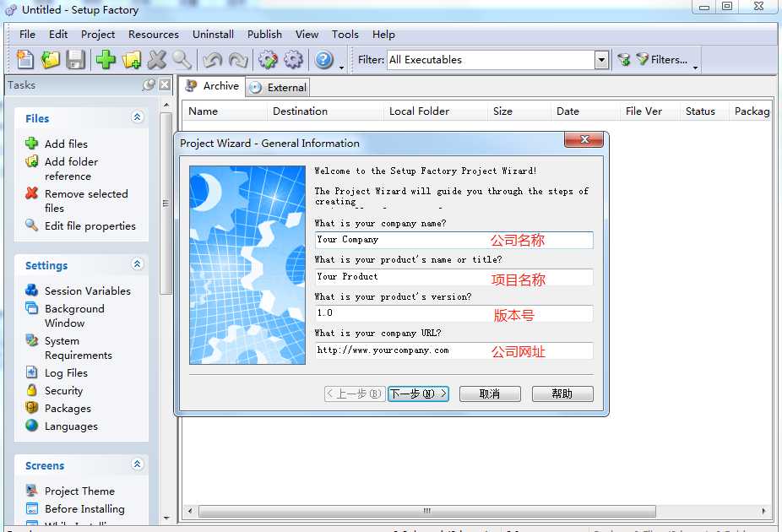782x532 pixels.
Task: Click the New Project toolbar icon
Action: [25, 60]
